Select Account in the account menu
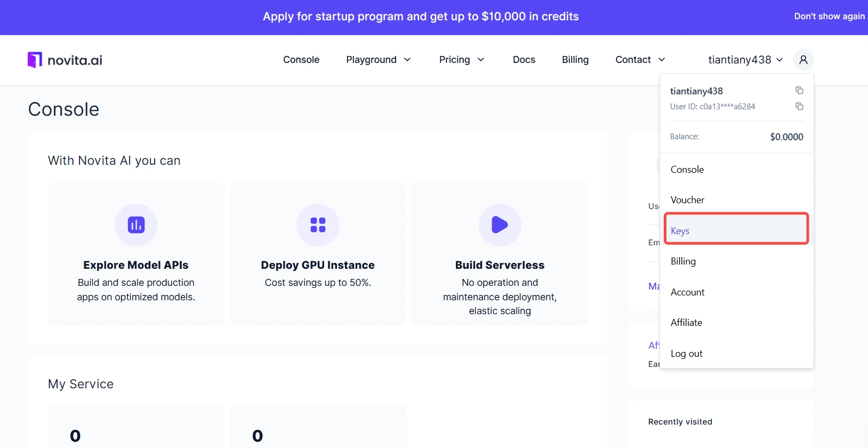 tap(736, 292)
